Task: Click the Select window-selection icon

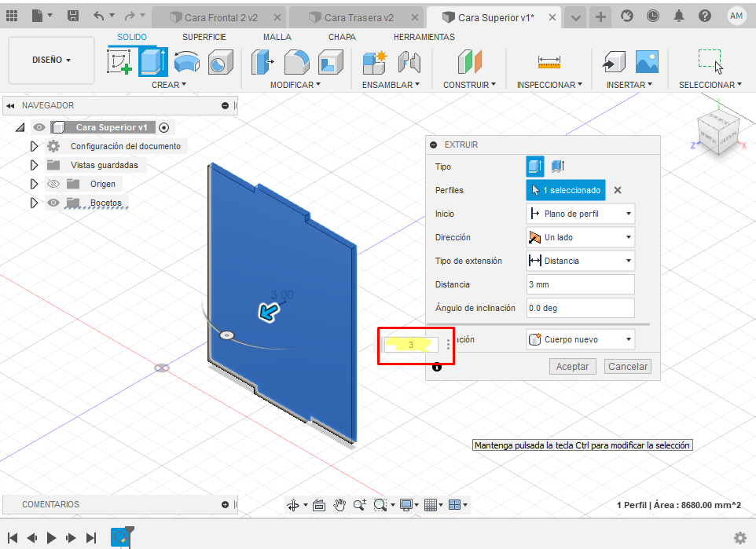Action: pyautogui.click(x=710, y=62)
